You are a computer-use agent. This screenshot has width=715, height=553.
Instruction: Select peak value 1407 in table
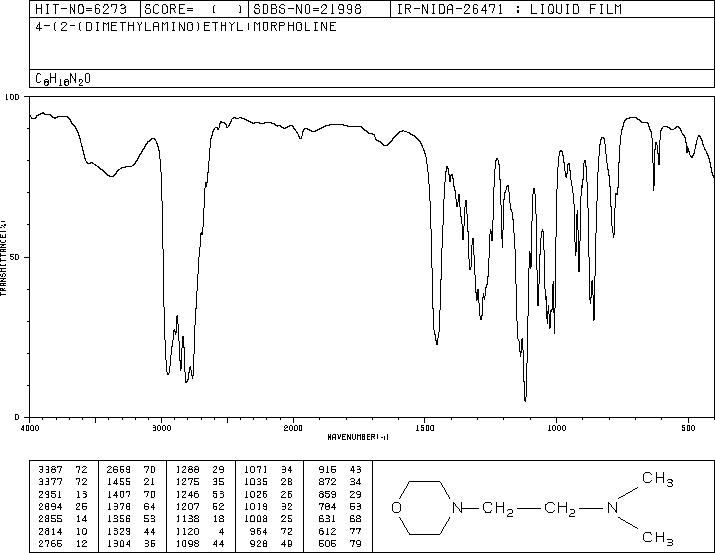click(119, 495)
